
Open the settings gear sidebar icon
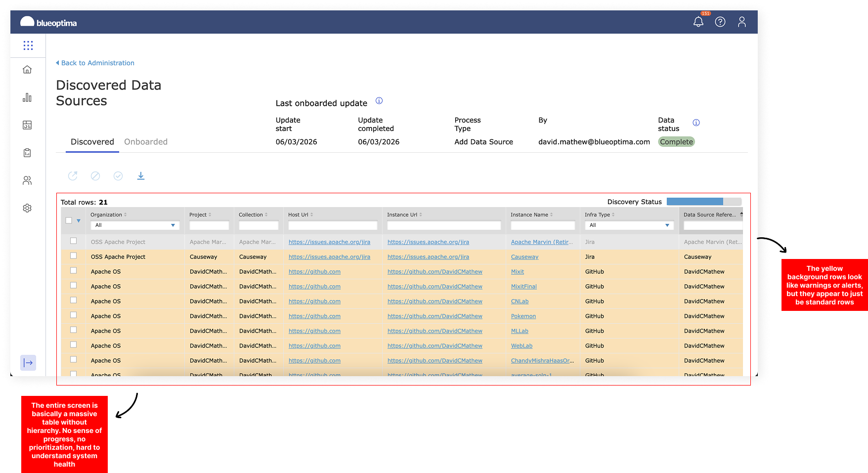(x=27, y=208)
